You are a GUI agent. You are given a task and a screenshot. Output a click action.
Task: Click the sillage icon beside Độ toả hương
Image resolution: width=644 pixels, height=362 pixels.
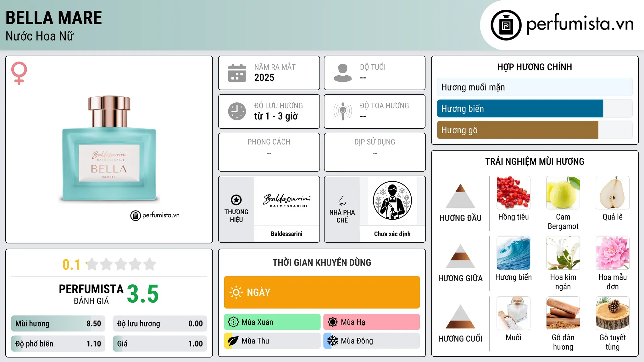point(343,111)
